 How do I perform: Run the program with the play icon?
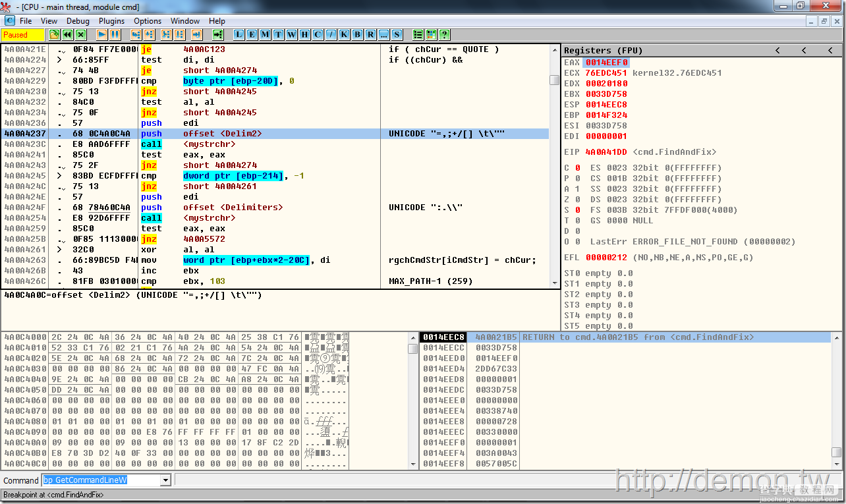(102, 34)
